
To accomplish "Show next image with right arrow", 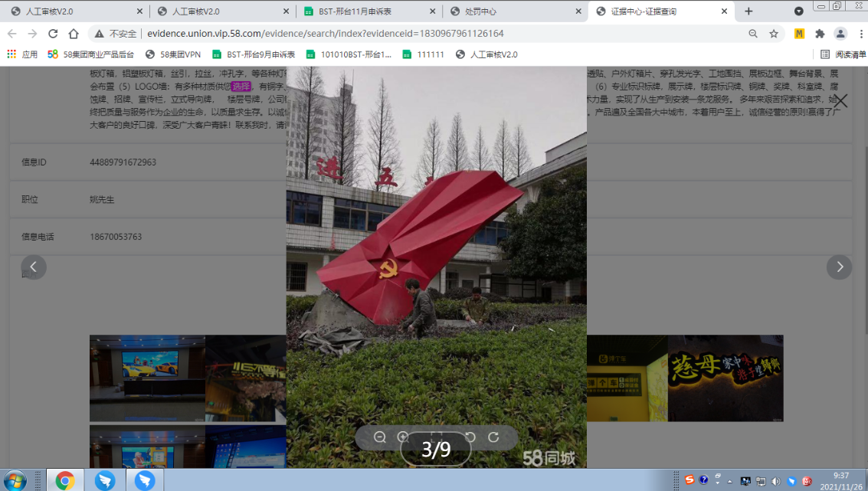I will [839, 267].
